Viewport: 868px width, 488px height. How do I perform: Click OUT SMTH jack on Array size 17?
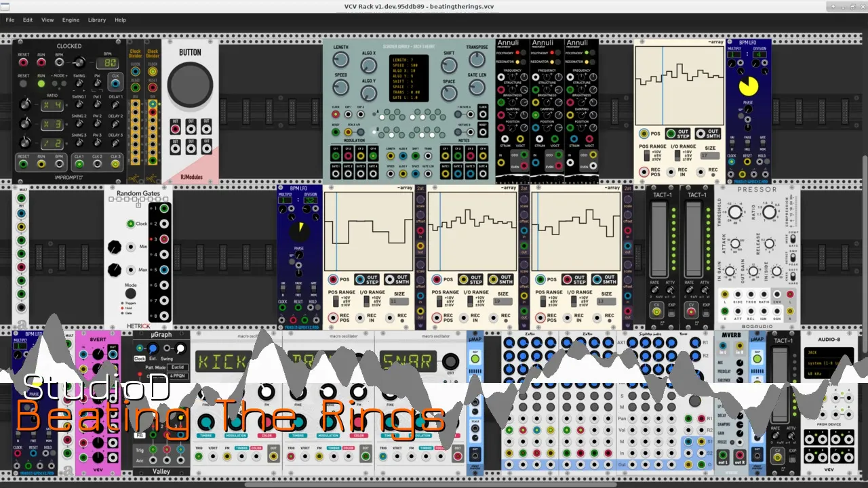point(701,134)
